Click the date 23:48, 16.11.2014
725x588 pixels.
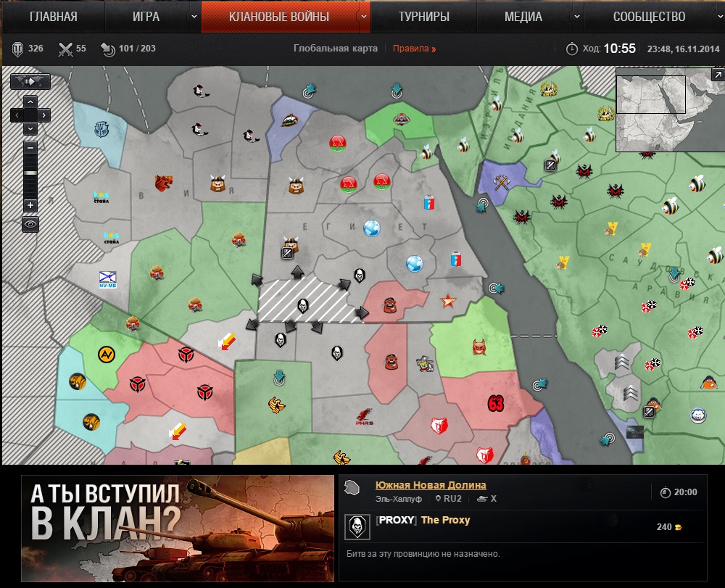pos(684,49)
